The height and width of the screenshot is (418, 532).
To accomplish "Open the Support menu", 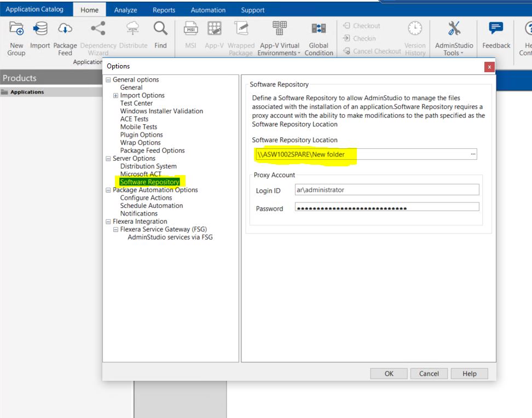I will pyautogui.click(x=252, y=9).
